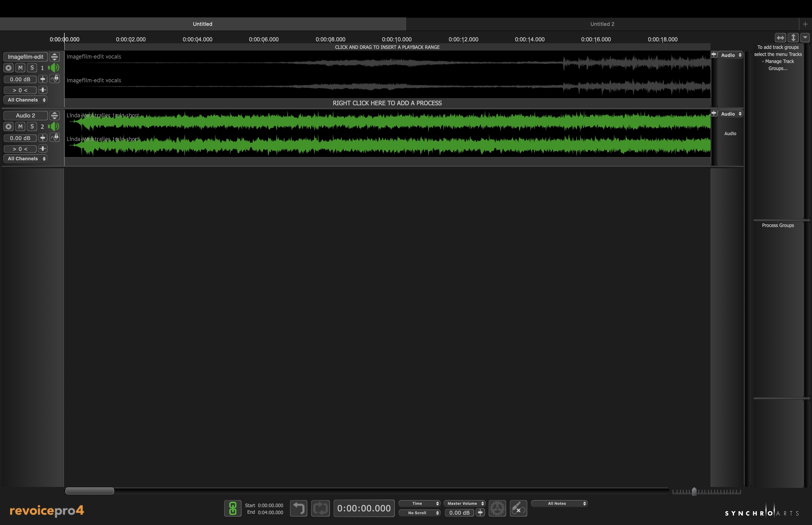Image resolution: width=812 pixels, height=525 pixels.
Task: Toggle the green speaker icon on track 1
Action: (x=54, y=68)
